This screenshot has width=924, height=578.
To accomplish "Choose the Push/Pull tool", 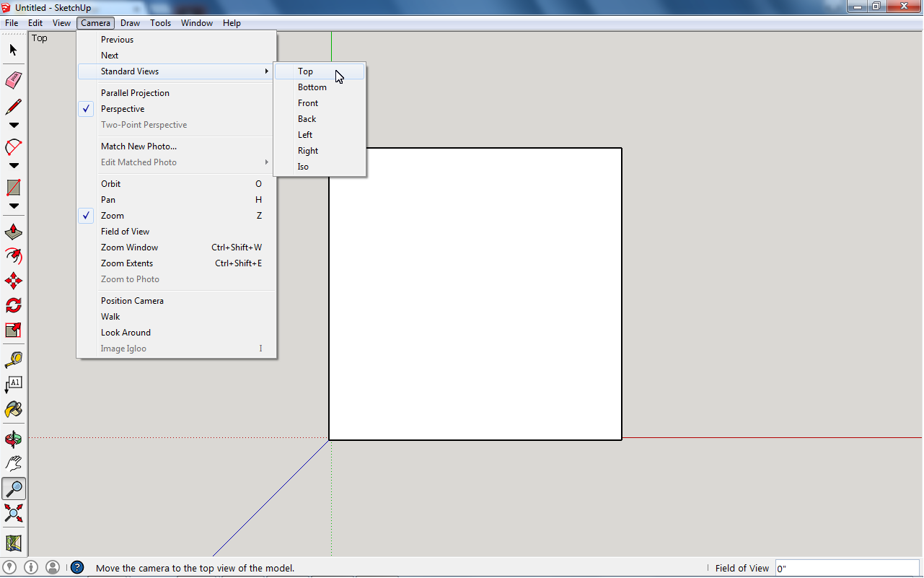I will coord(12,232).
